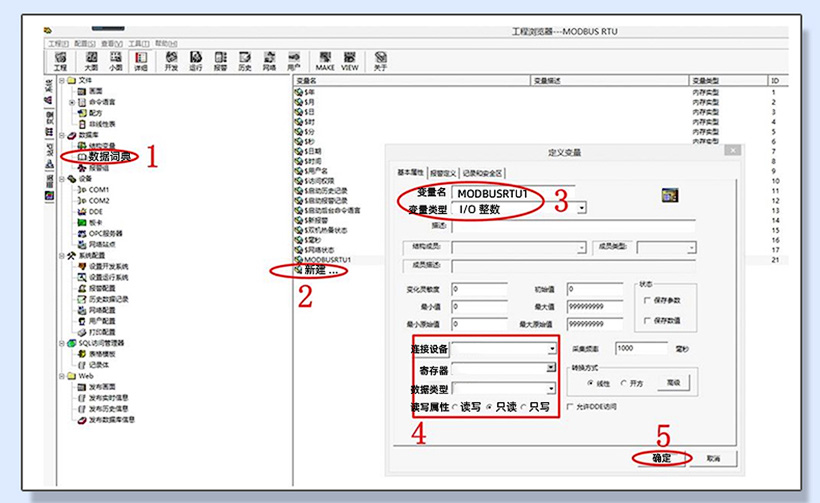Image resolution: width=820 pixels, height=503 pixels.
Task: Open the 连接设备 dropdown
Action: tap(551, 350)
